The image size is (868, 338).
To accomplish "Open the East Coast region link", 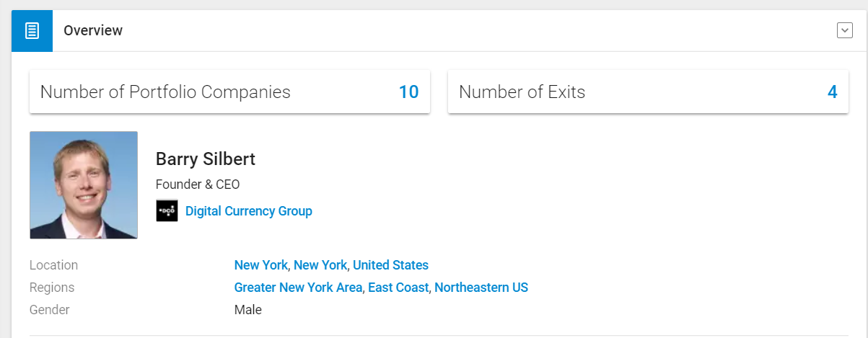I will [x=398, y=288].
